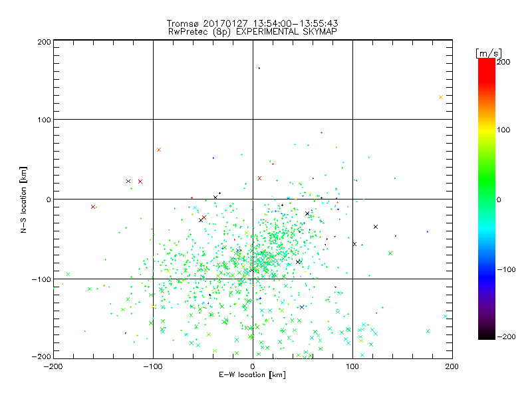Click the y-axis -200 tick label

(41, 356)
